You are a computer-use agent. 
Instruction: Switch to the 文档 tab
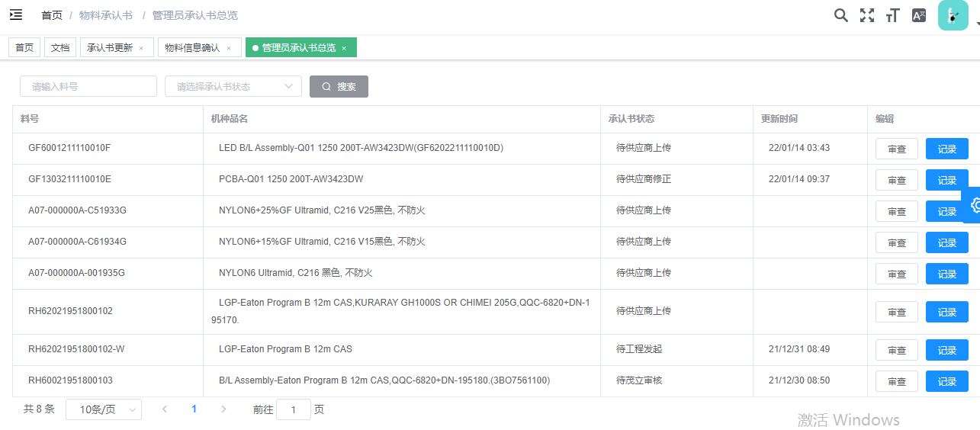click(x=60, y=48)
